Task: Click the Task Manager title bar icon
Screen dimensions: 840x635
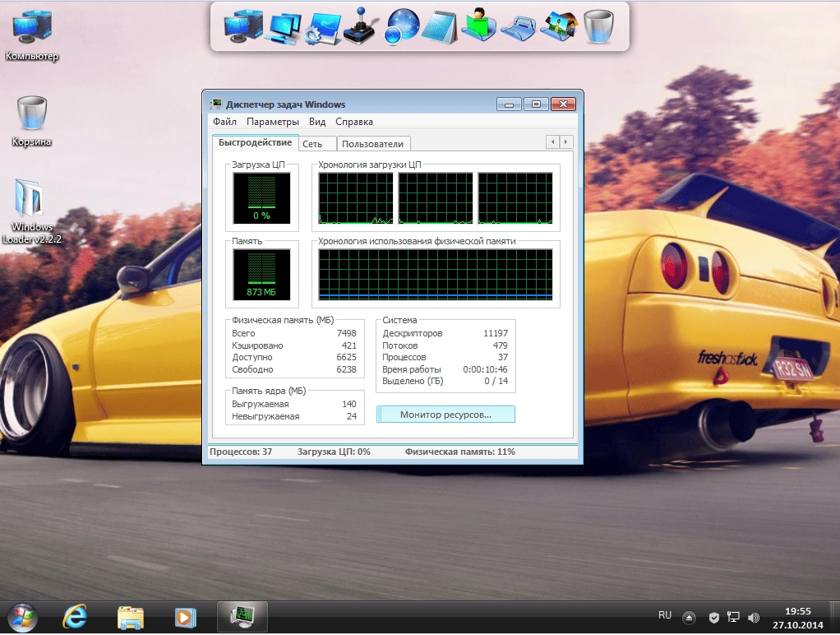Action: click(x=216, y=104)
